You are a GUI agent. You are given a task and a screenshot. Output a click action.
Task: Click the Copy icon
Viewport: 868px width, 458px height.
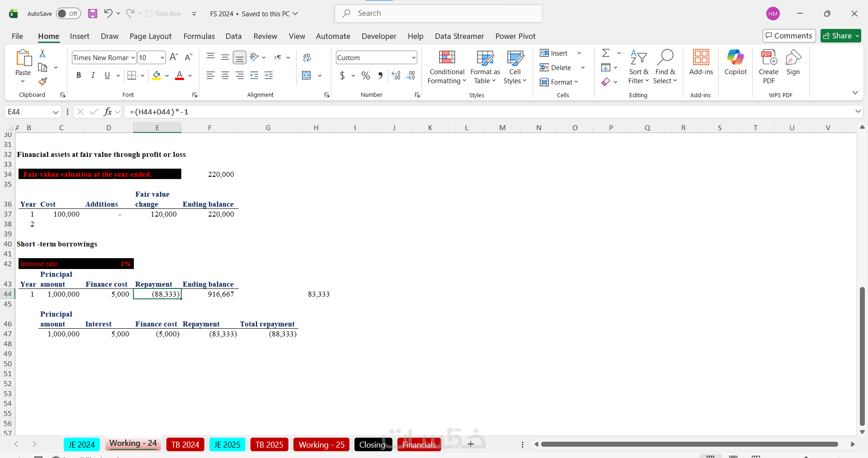(x=43, y=67)
